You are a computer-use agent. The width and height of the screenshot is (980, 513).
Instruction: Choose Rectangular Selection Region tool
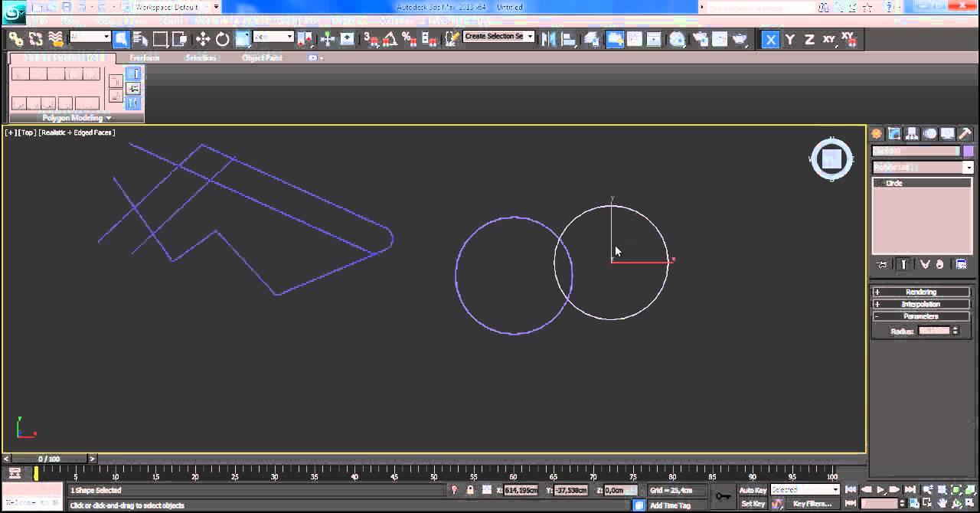click(160, 39)
